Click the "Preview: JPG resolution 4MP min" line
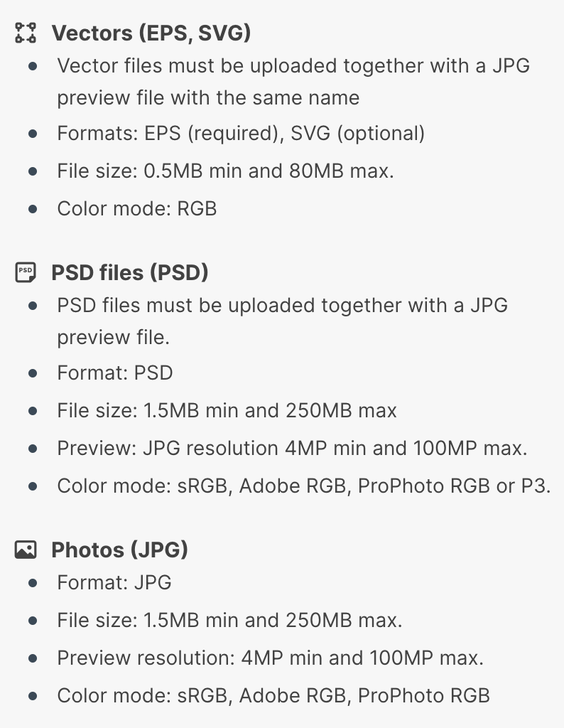Image resolution: width=564 pixels, height=728 pixels. (x=292, y=449)
